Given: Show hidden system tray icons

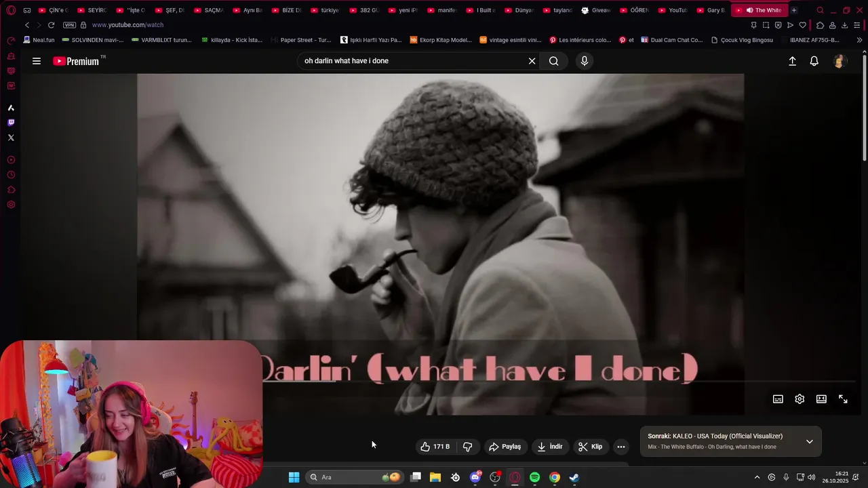Looking at the screenshot, I should pos(757,477).
